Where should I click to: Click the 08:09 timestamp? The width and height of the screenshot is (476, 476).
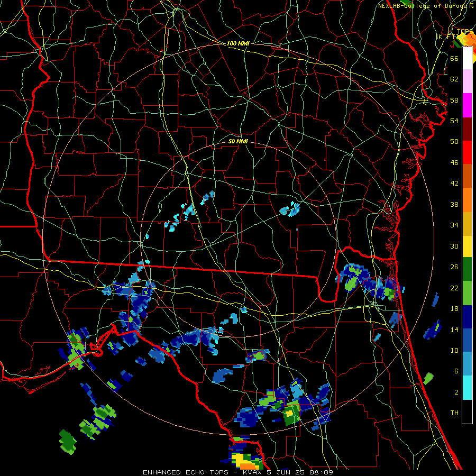[x=321, y=472]
